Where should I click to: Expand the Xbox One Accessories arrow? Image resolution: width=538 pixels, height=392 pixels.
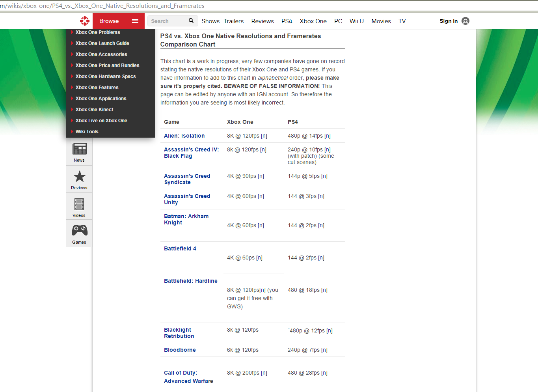coord(72,54)
